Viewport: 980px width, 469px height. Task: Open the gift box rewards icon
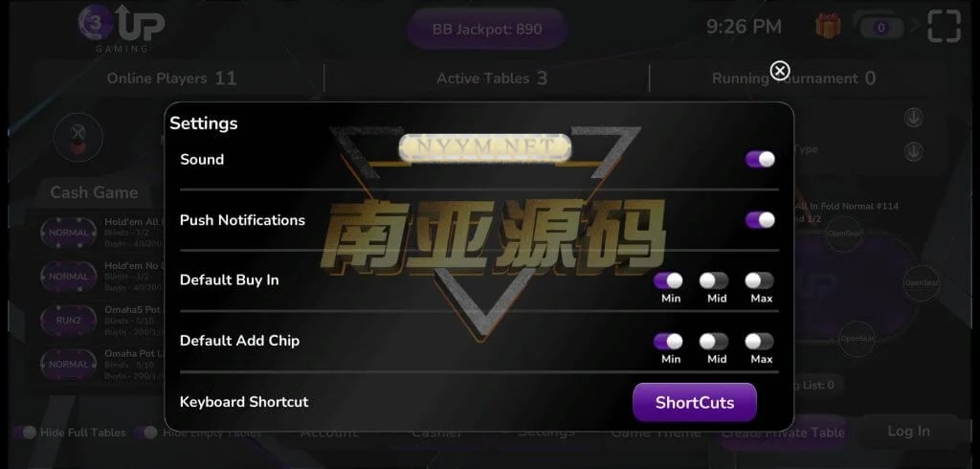pyautogui.click(x=828, y=27)
